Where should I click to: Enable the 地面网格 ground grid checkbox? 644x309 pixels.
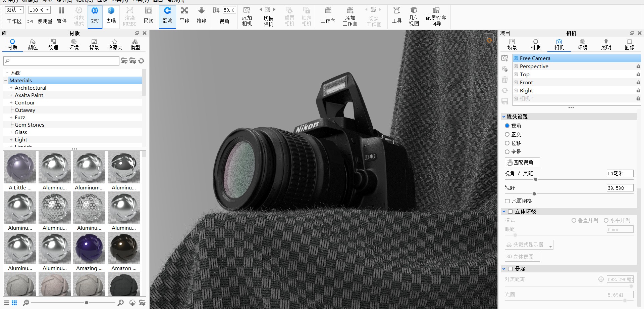[507, 201]
